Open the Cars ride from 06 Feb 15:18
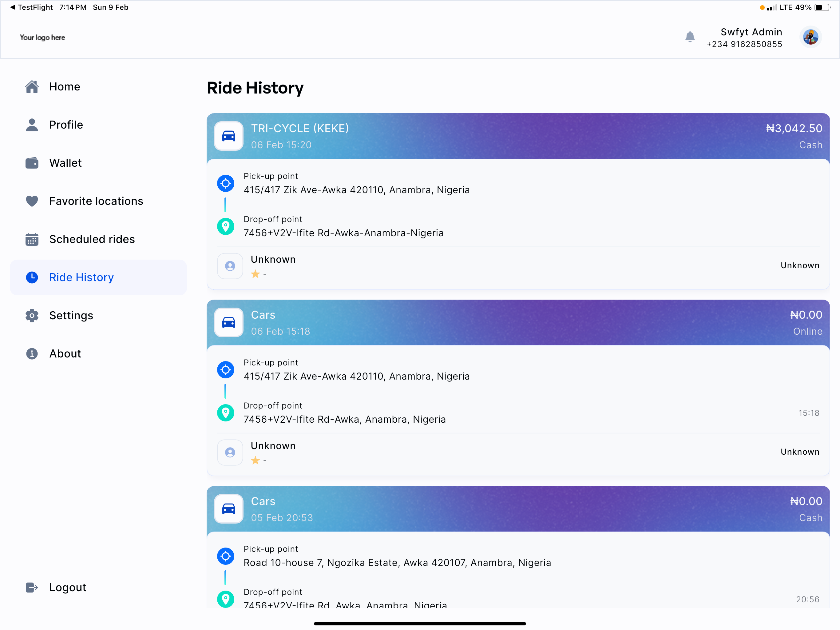This screenshot has height=630, width=840. click(x=518, y=323)
